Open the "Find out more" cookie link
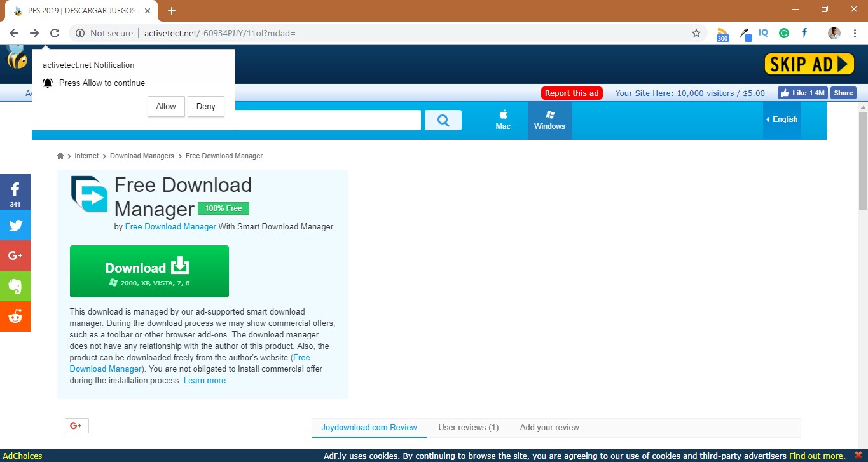Screen dimensions: 868x462 point(816,456)
